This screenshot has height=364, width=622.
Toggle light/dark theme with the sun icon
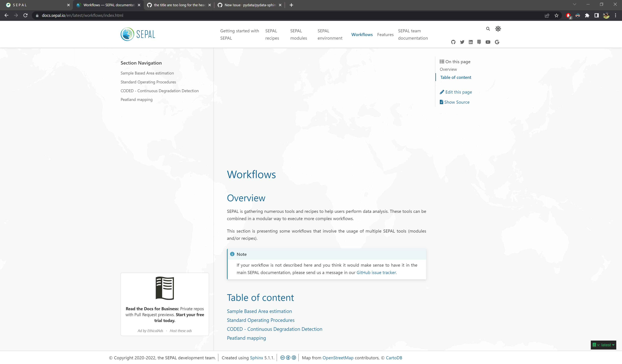pyautogui.click(x=498, y=29)
